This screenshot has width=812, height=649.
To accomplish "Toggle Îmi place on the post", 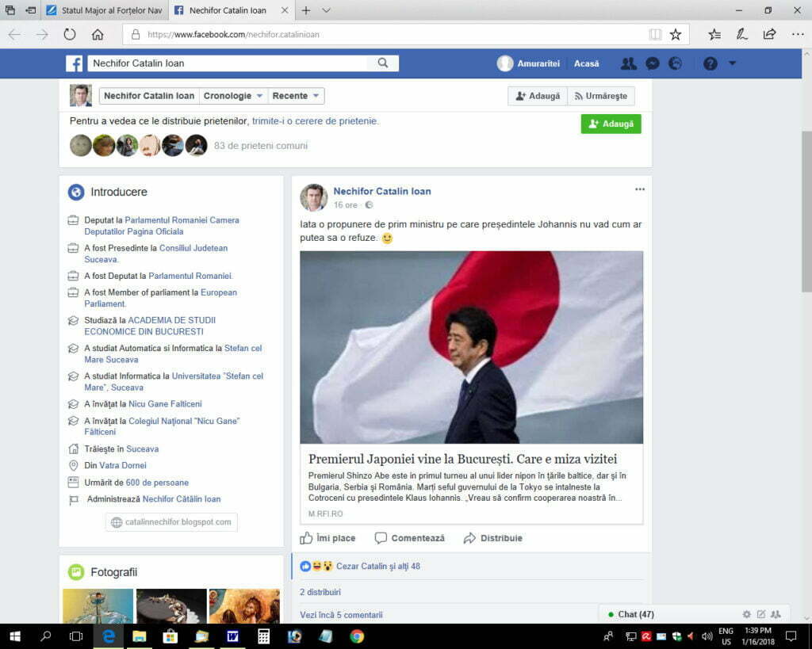I will point(327,538).
